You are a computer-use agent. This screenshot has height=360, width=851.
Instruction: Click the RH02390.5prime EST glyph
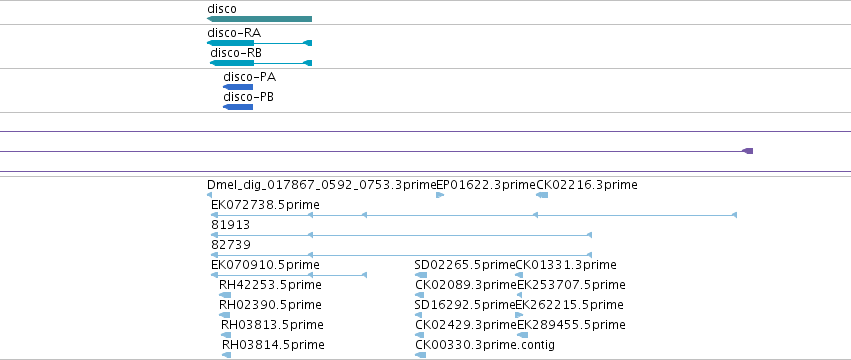pos(225,315)
